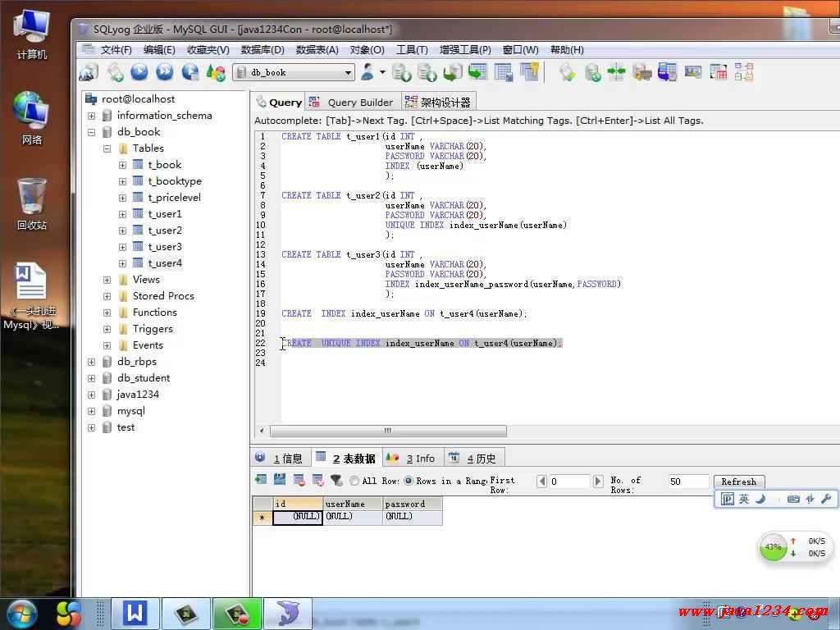Click the No. of Rows input field

(x=688, y=481)
